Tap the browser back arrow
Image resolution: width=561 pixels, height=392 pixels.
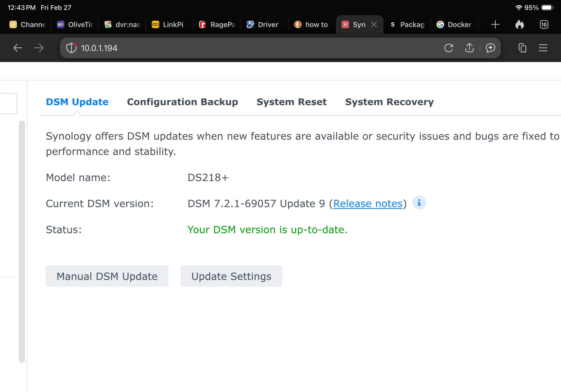[18, 48]
